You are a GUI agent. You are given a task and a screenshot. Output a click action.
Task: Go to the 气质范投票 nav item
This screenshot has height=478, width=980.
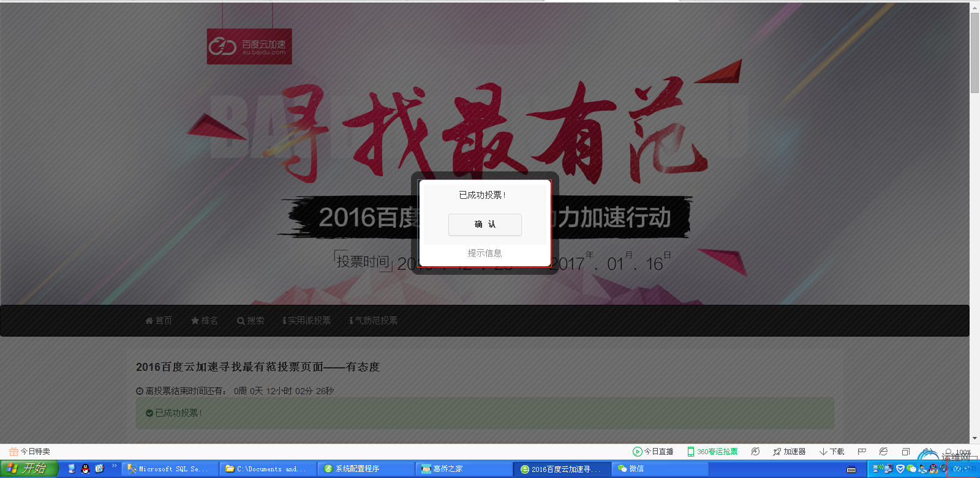[x=374, y=321]
